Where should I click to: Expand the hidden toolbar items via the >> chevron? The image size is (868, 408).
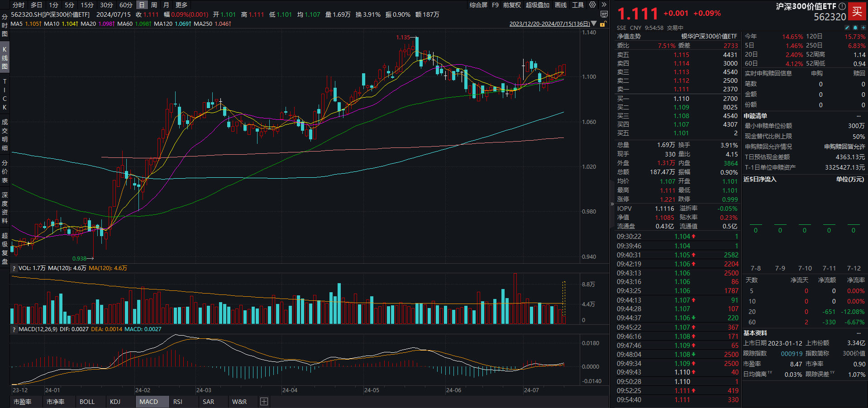point(605,5)
